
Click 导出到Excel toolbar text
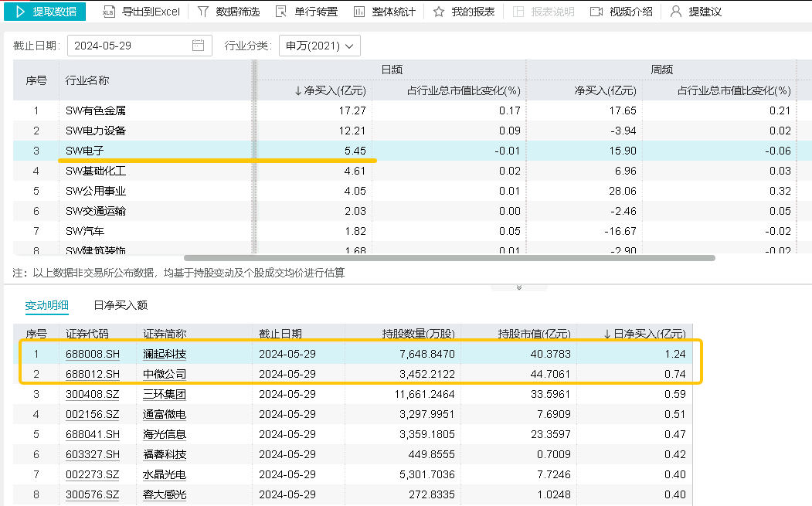point(151,12)
